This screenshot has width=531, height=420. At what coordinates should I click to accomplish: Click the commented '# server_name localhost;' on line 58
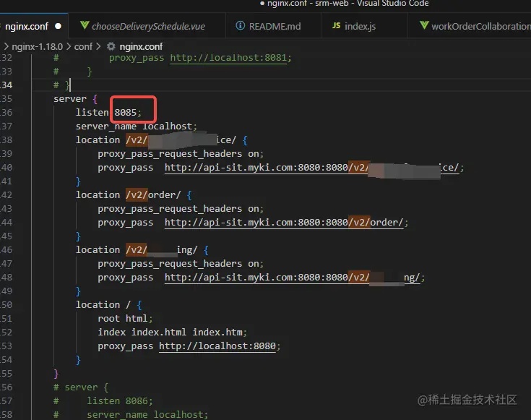pyautogui.click(x=131, y=414)
